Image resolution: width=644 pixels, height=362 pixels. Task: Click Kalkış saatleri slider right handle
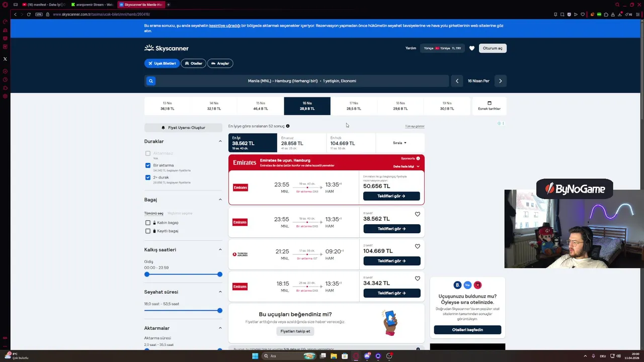point(220,275)
